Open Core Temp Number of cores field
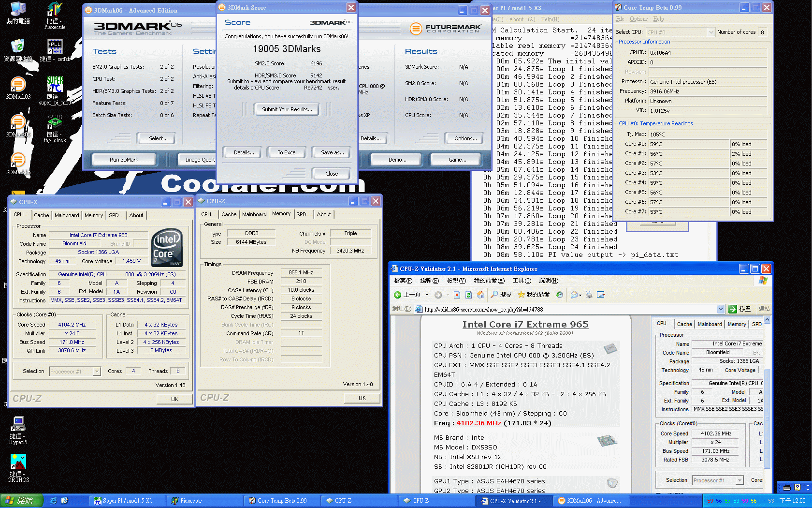The width and height of the screenshot is (812, 508). click(x=762, y=32)
